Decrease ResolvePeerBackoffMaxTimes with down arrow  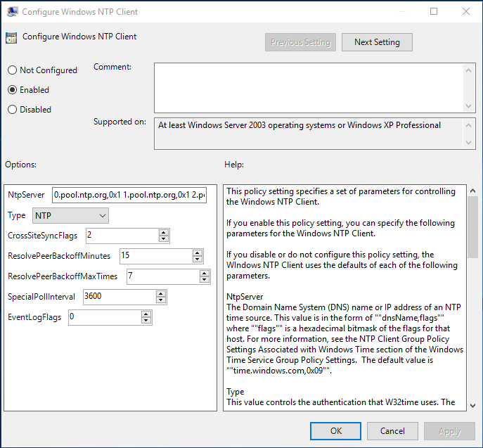(204, 279)
